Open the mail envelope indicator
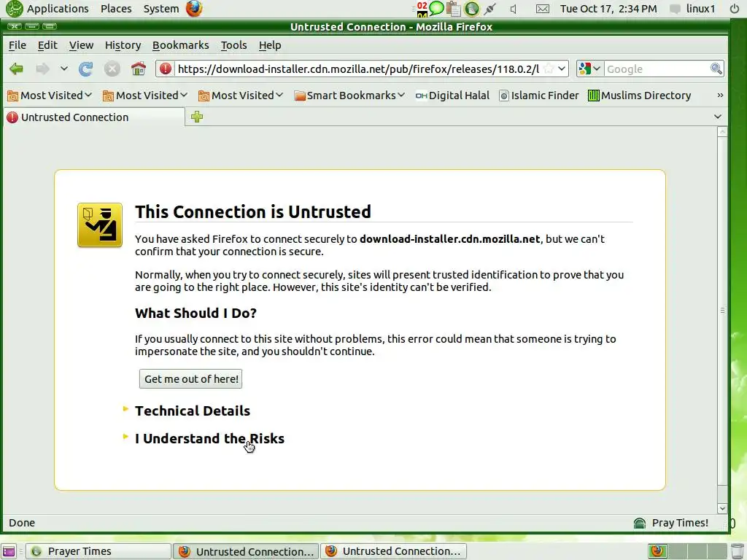 (x=543, y=9)
